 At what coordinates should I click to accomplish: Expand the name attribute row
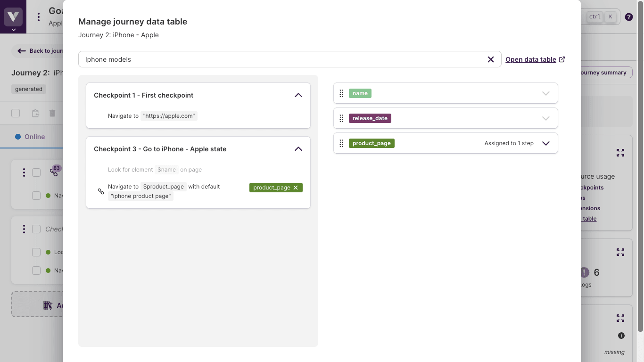[x=545, y=93]
